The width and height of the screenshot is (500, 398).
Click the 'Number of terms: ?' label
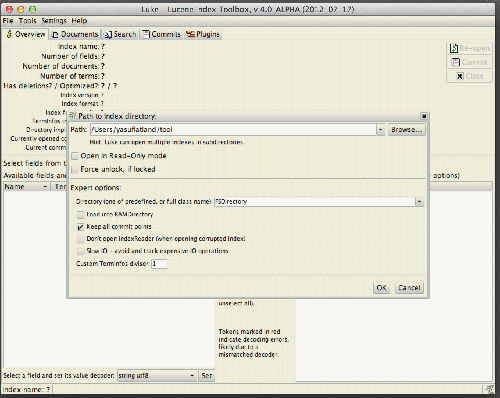[72, 76]
